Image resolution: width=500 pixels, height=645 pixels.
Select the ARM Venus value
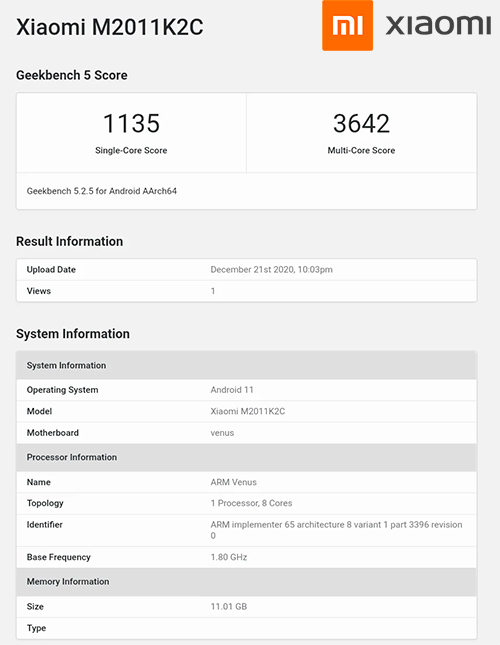(234, 482)
